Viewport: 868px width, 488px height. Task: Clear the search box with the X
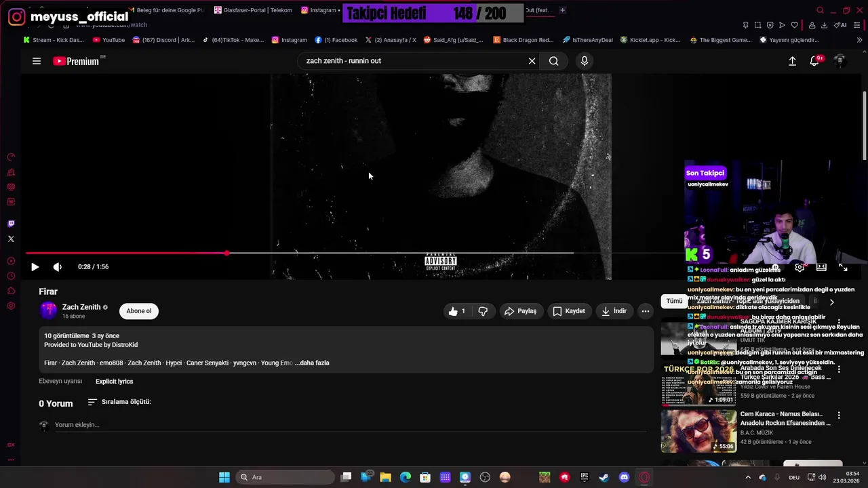pos(532,61)
